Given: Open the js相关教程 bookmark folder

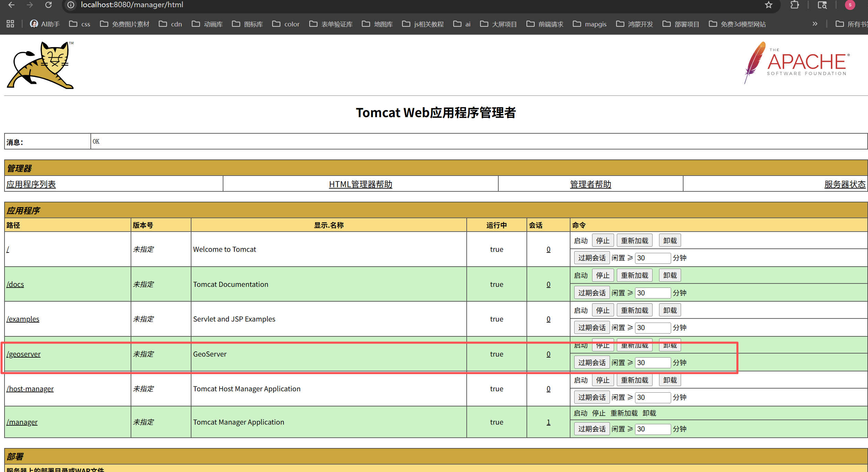Looking at the screenshot, I should tap(423, 24).
